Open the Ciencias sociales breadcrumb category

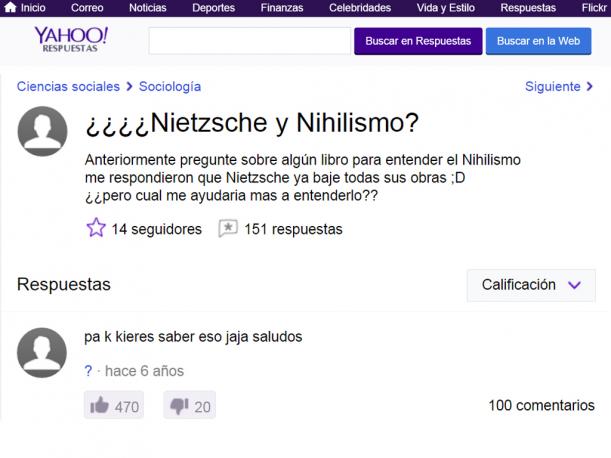(68, 86)
